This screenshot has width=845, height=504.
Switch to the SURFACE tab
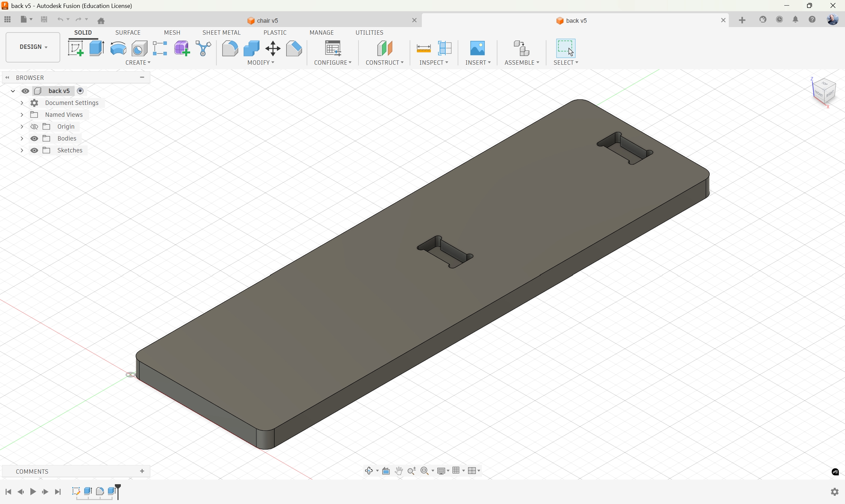(128, 33)
